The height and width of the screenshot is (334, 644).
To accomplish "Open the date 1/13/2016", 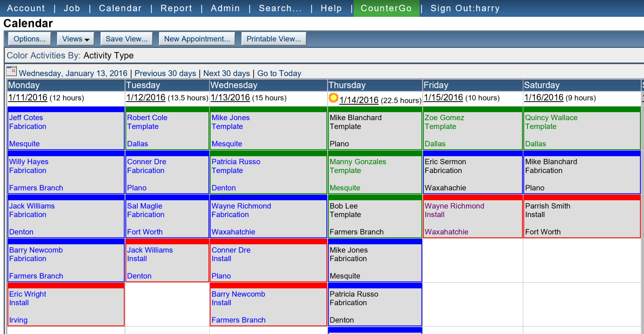I will click(230, 97).
